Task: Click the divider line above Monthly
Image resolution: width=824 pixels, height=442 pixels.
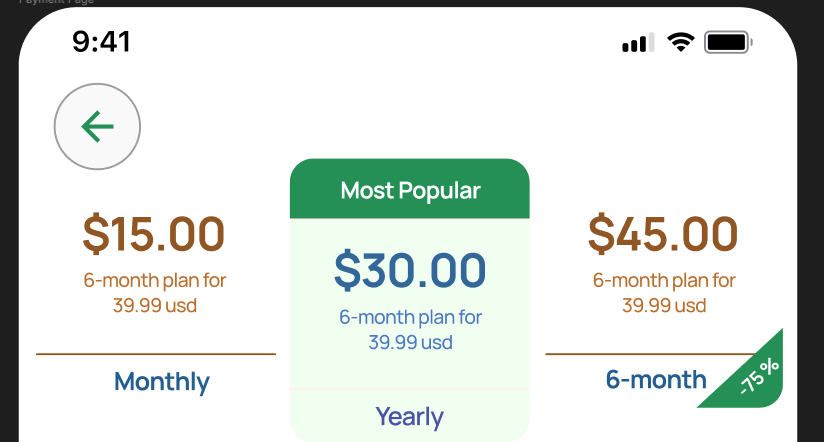Action: coord(156,354)
